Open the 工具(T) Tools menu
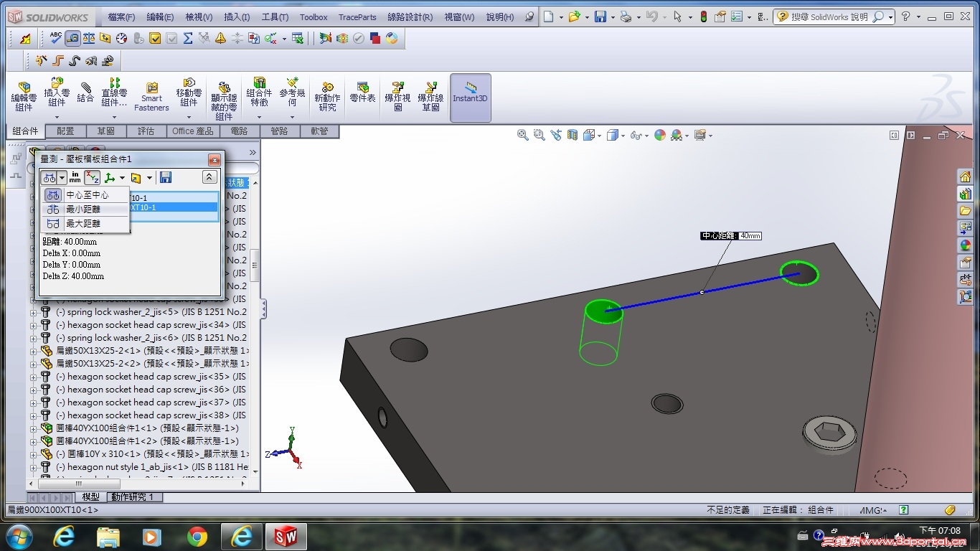The height and width of the screenshot is (551, 980). (x=275, y=17)
